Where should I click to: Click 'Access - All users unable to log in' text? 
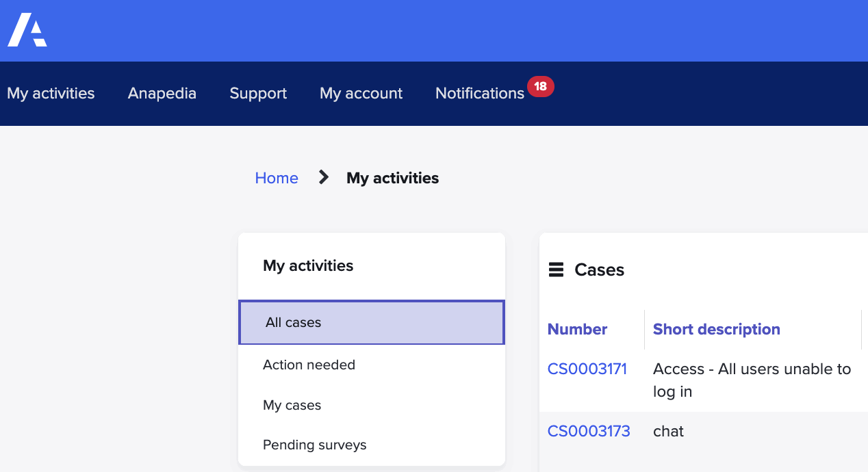[x=752, y=380]
